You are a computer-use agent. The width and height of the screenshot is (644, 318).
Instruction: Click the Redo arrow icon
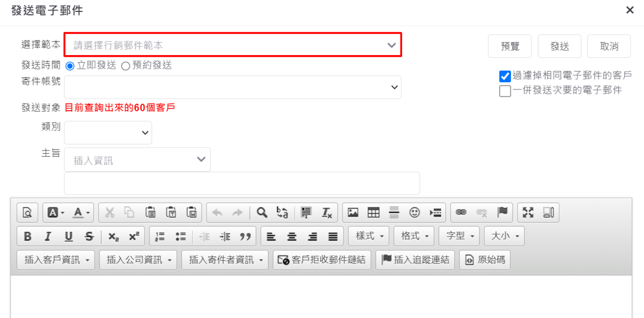tap(237, 213)
